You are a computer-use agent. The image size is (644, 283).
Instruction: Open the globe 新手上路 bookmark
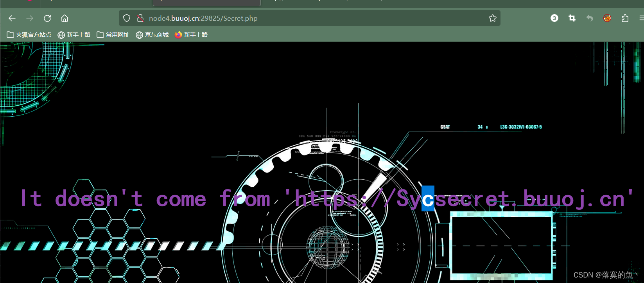74,35
